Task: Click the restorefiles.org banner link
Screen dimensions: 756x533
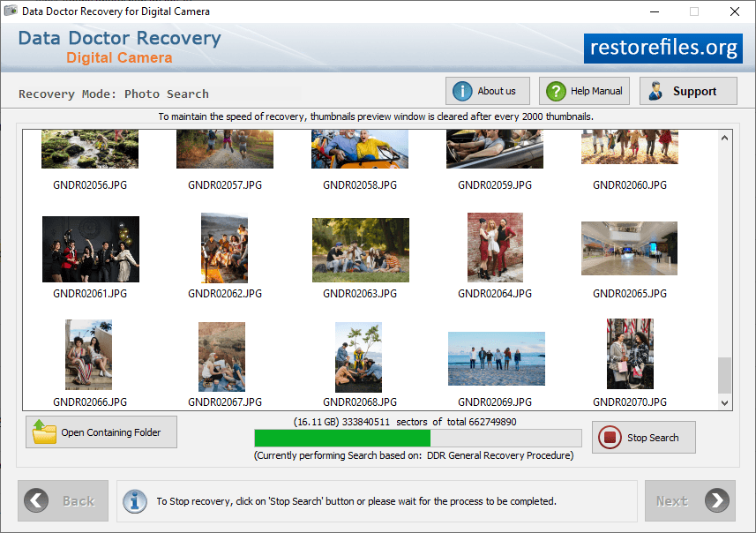Action: pyautogui.click(x=663, y=49)
